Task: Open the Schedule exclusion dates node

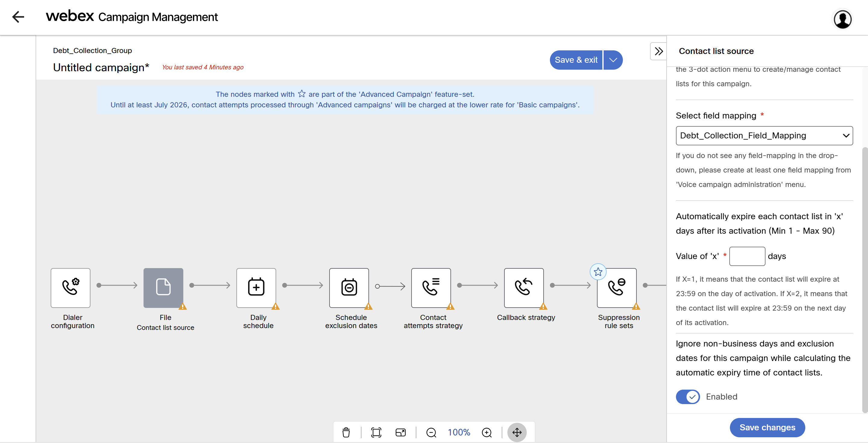Action: point(349,288)
